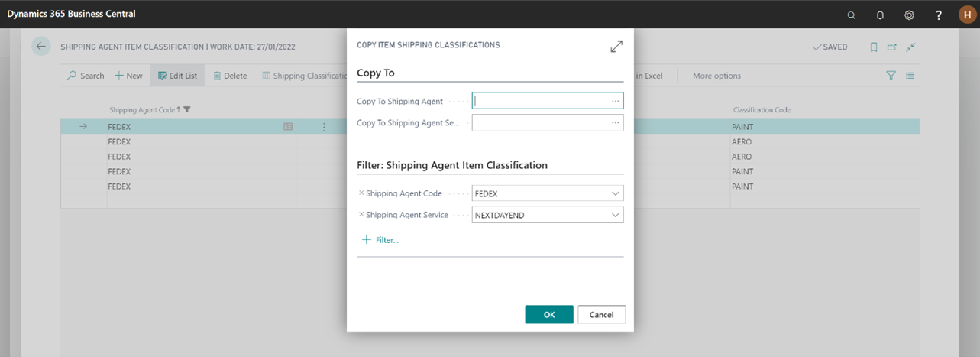Click New in the list toolbar
The image size is (980, 357).
pos(128,76)
